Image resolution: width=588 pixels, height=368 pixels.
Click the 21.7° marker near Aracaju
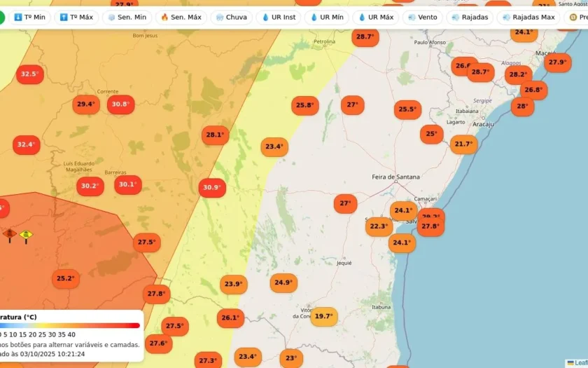click(x=463, y=144)
